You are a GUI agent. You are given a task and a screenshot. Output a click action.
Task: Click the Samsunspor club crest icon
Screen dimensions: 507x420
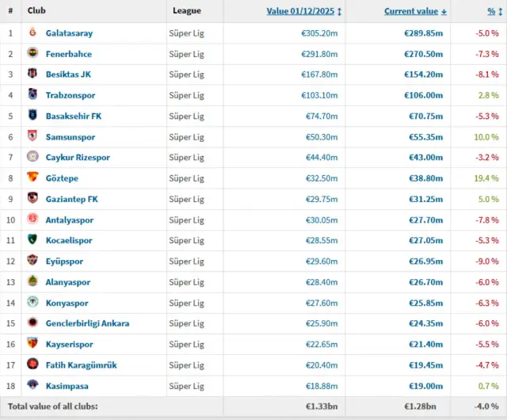32,137
